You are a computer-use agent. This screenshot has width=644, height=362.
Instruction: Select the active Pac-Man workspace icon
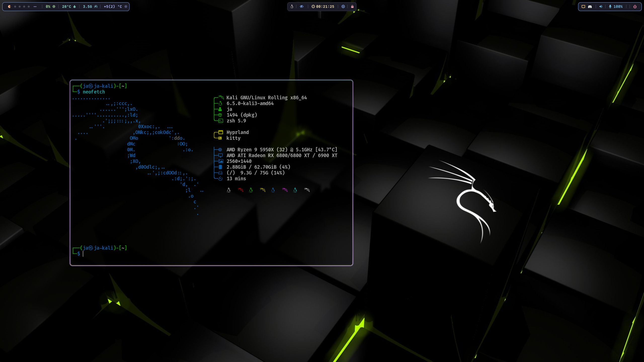[10, 7]
